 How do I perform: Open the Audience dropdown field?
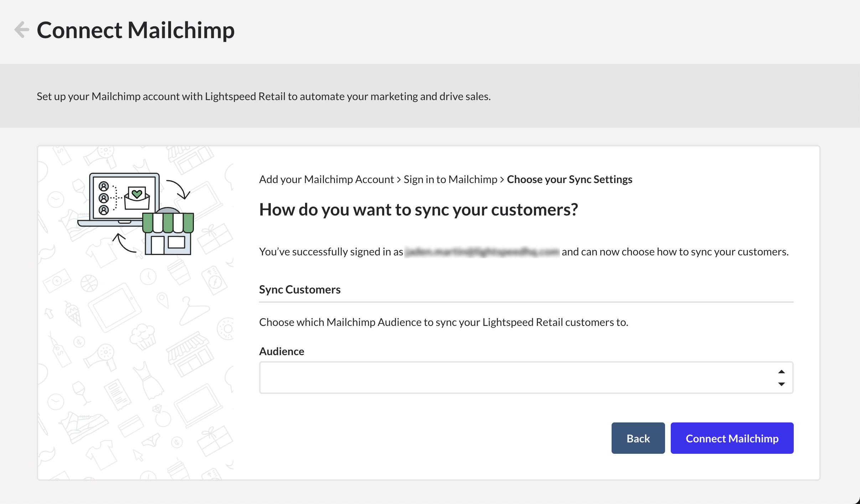[517, 378]
